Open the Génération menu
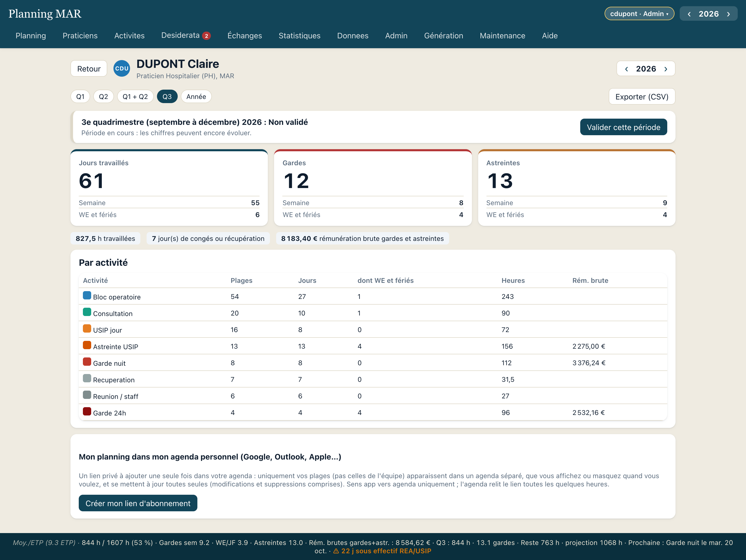746x560 pixels. coord(443,36)
